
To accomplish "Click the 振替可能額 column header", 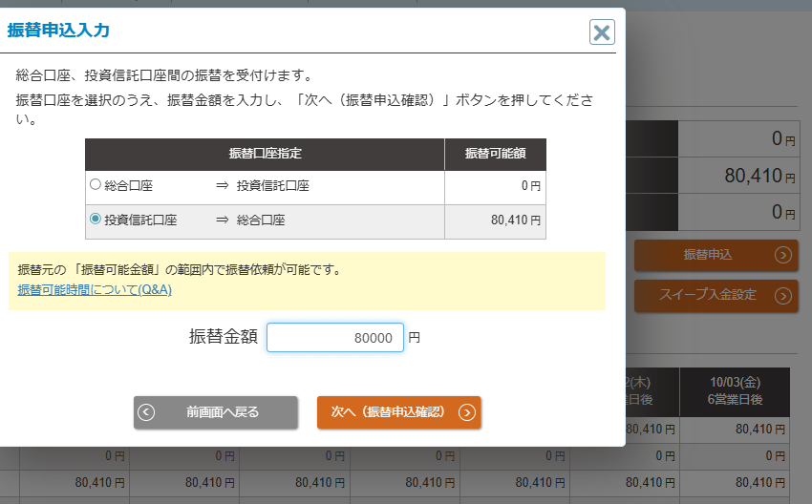I will click(495, 154).
